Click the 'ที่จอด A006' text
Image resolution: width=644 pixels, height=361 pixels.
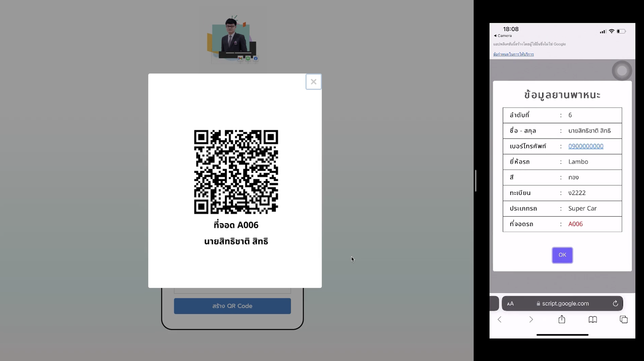236,225
